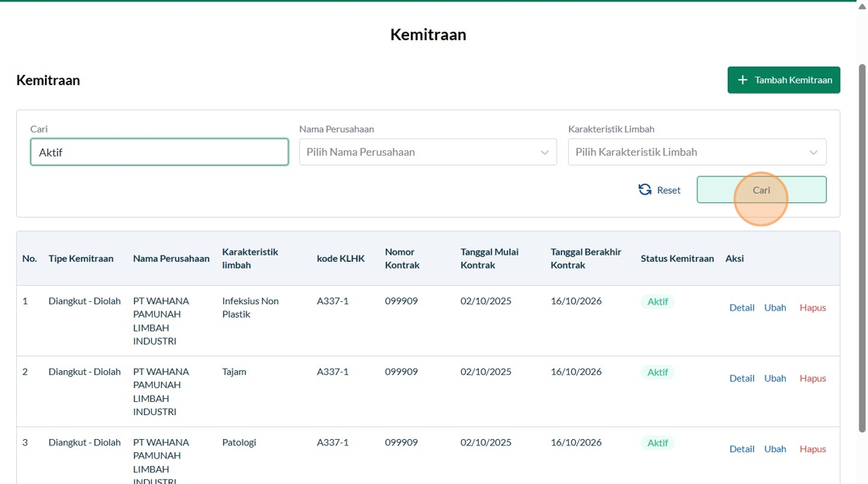The image size is (868, 484).
Task: Click the Reset refresh icon
Action: coord(645,190)
